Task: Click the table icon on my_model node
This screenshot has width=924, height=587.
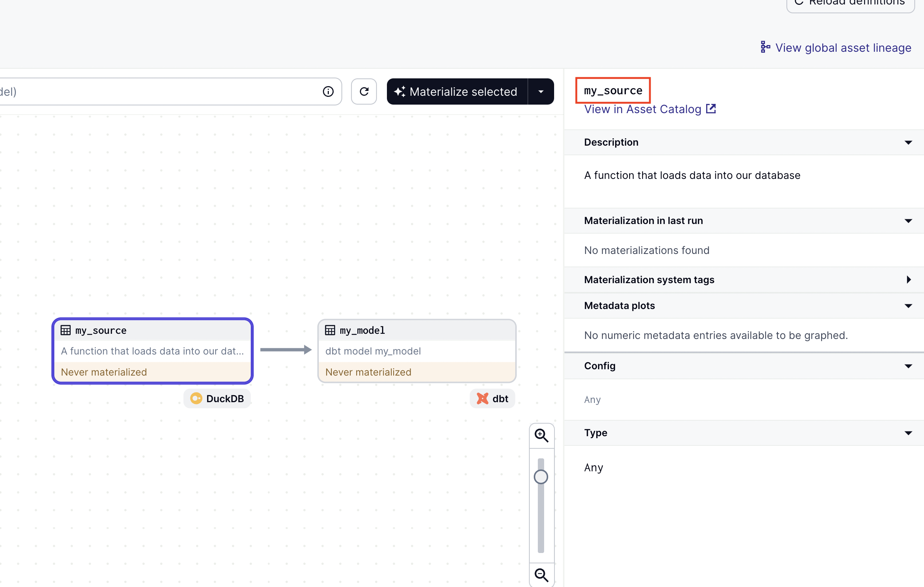Action: pos(330,330)
